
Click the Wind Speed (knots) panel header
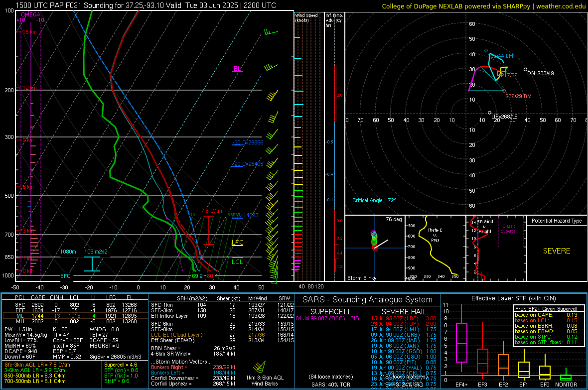point(306,17)
